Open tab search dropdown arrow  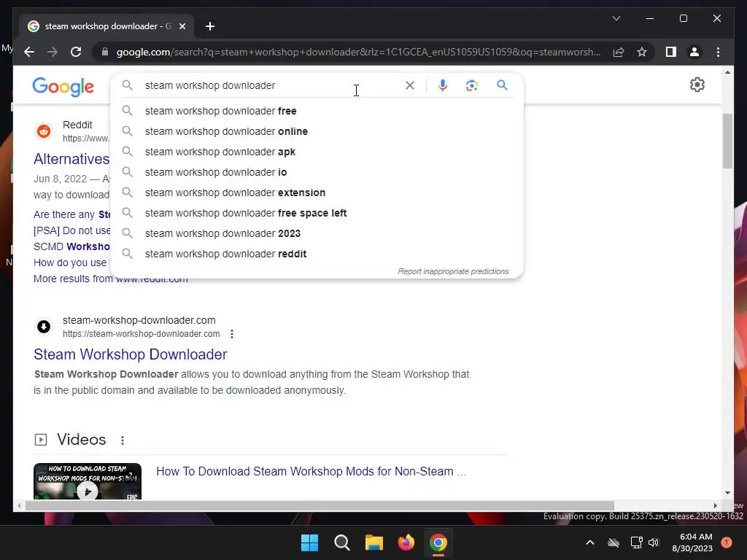(616, 18)
